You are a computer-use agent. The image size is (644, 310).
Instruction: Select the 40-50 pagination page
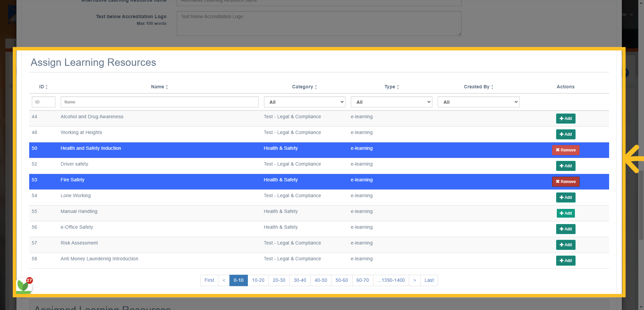click(321, 280)
